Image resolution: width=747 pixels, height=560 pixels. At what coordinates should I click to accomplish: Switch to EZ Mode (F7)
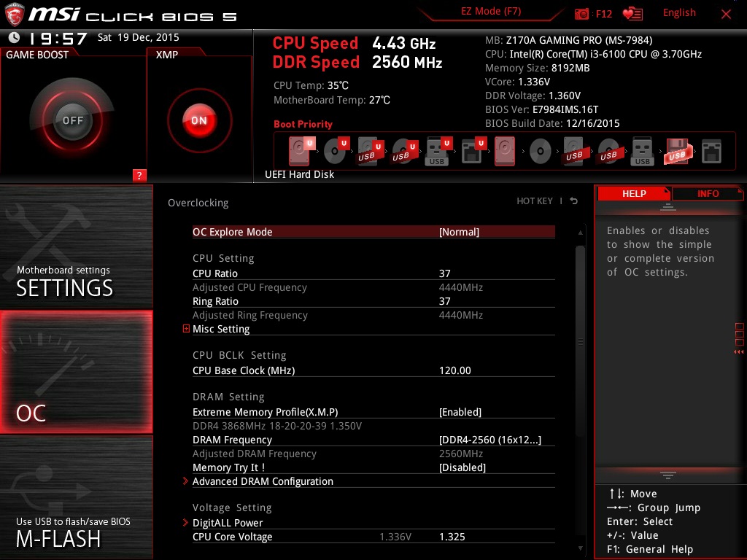click(x=491, y=12)
